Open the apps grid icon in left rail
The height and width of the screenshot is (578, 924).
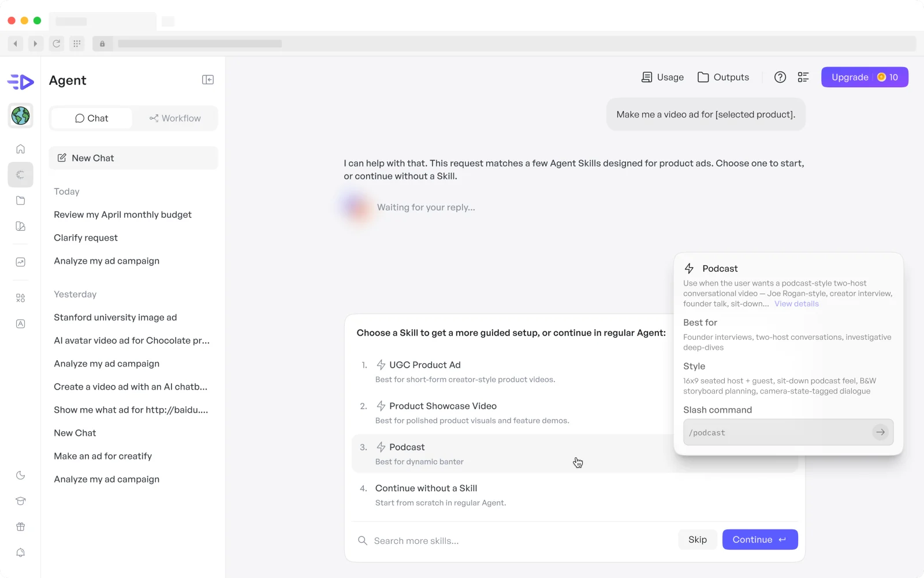[x=21, y=298]
